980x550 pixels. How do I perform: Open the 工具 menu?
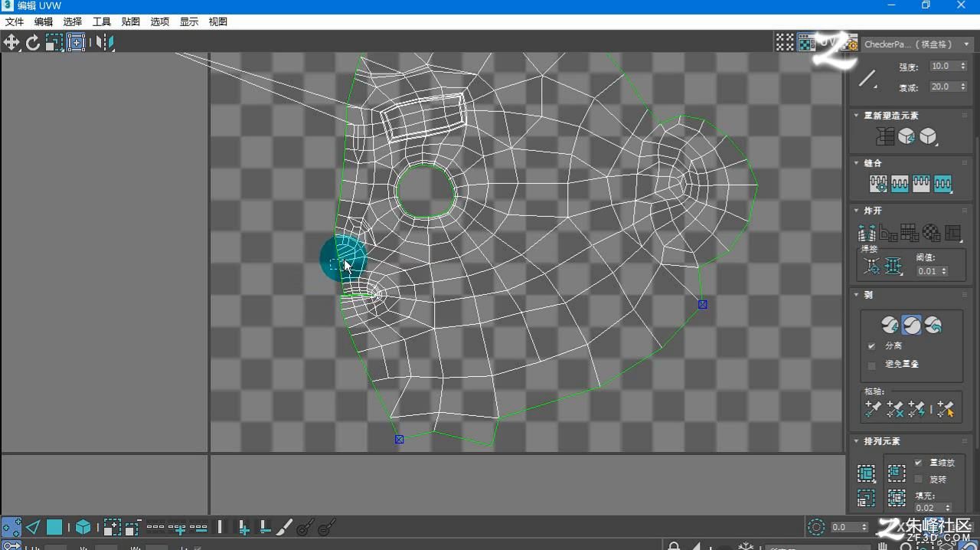(102, 21)
